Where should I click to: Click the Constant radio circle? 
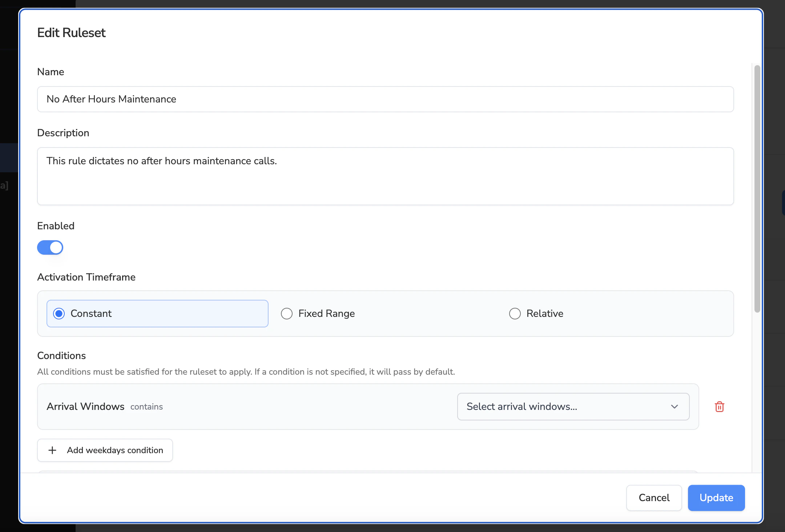pos(59,314)
